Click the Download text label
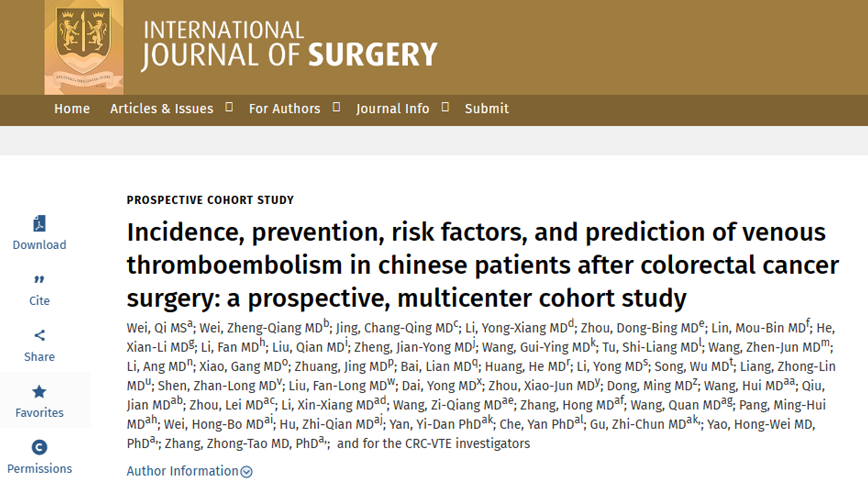868x495 pixels. 39,245
